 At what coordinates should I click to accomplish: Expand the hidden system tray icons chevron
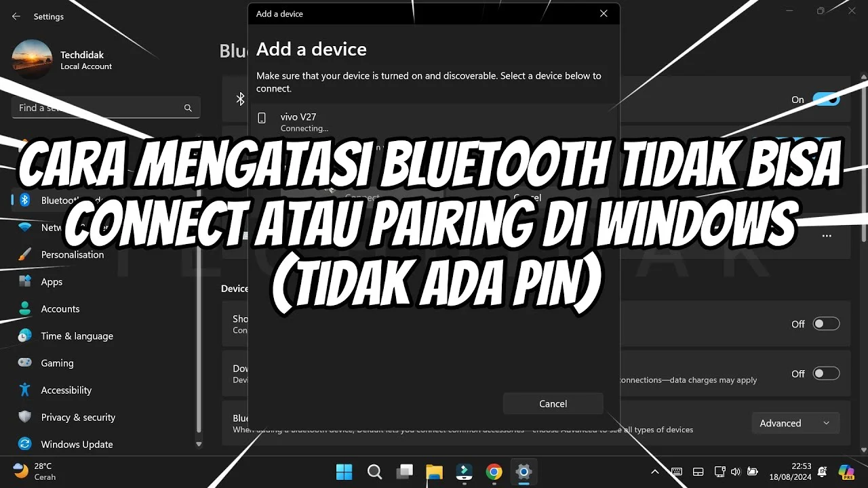point(655,472)
